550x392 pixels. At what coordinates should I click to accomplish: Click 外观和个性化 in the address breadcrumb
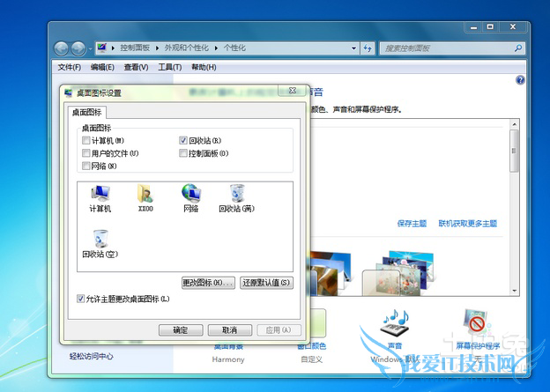pyautogui.click(x=187, y=48)
